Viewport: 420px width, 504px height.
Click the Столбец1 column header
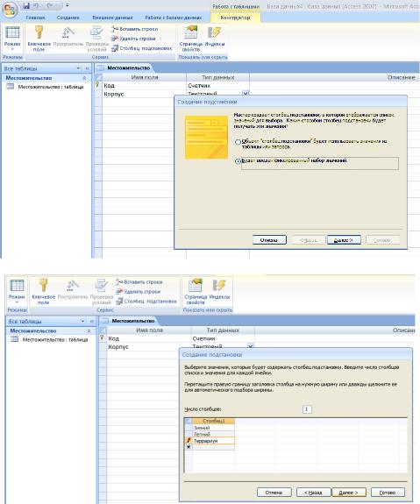tap(214, 421)
